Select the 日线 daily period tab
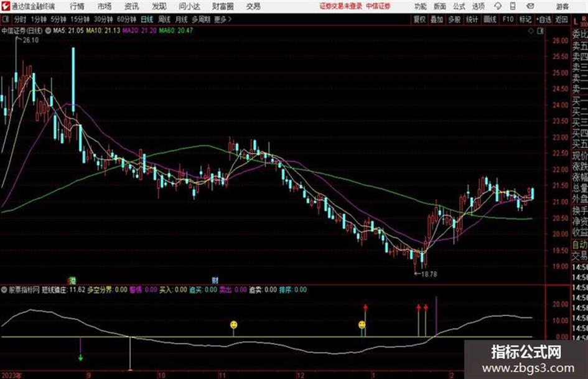The image size is (588, 379). pyautogui.click(x=147, y=19)
